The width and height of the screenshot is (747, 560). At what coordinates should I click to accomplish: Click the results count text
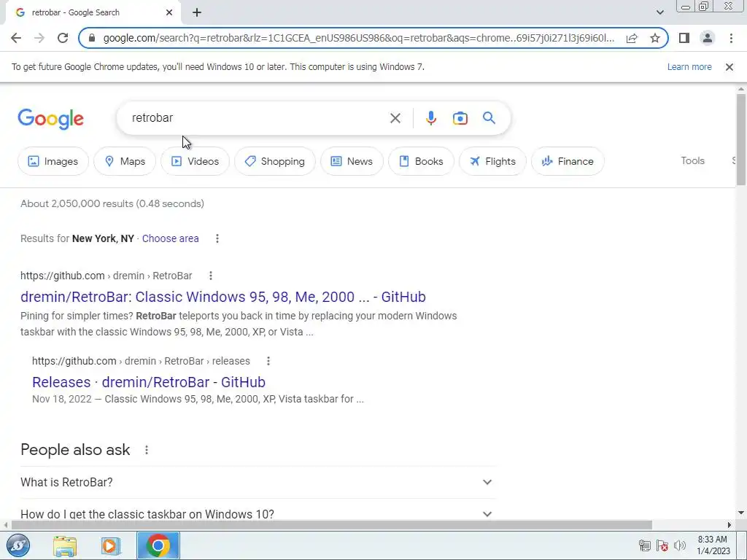112,204
